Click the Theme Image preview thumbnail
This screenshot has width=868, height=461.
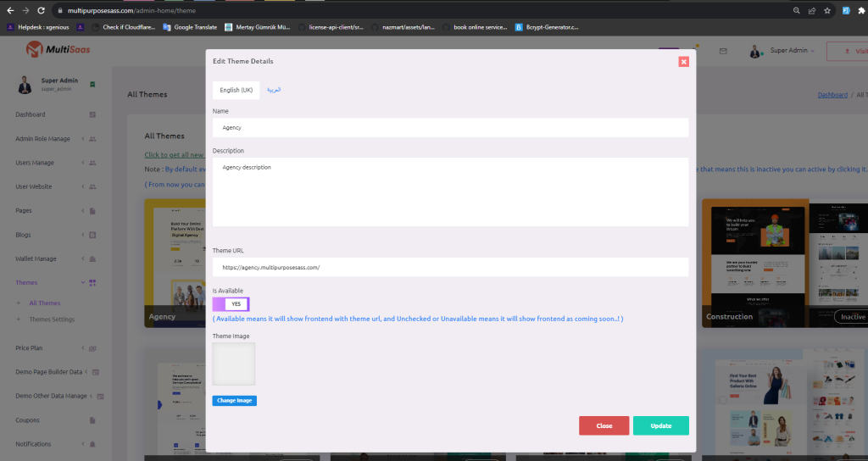[234, 364]
